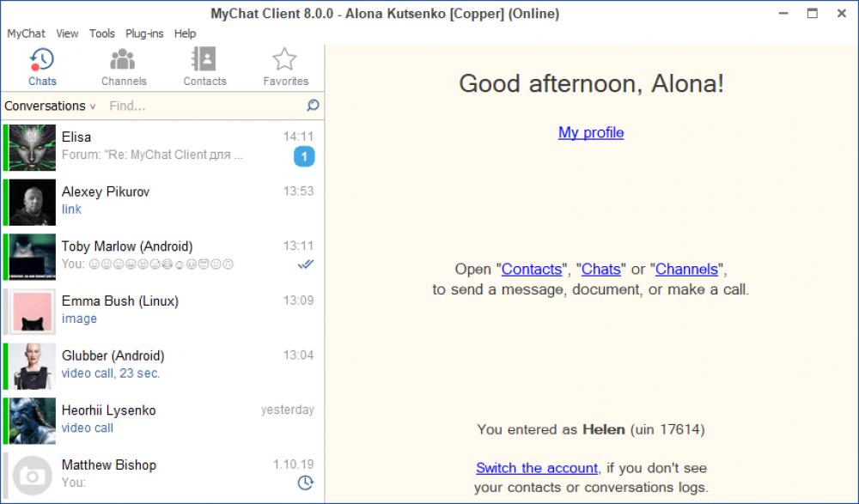Screen dimensions: 859x504
Task: Open the Plug-ins menu
Action: 143,33
